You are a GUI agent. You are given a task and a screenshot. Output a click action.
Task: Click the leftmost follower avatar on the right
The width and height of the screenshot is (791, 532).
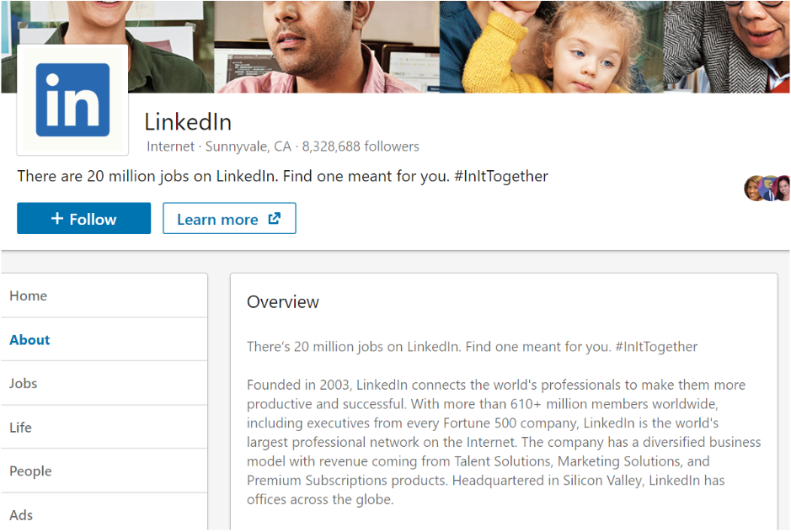(x=754, y=189)
